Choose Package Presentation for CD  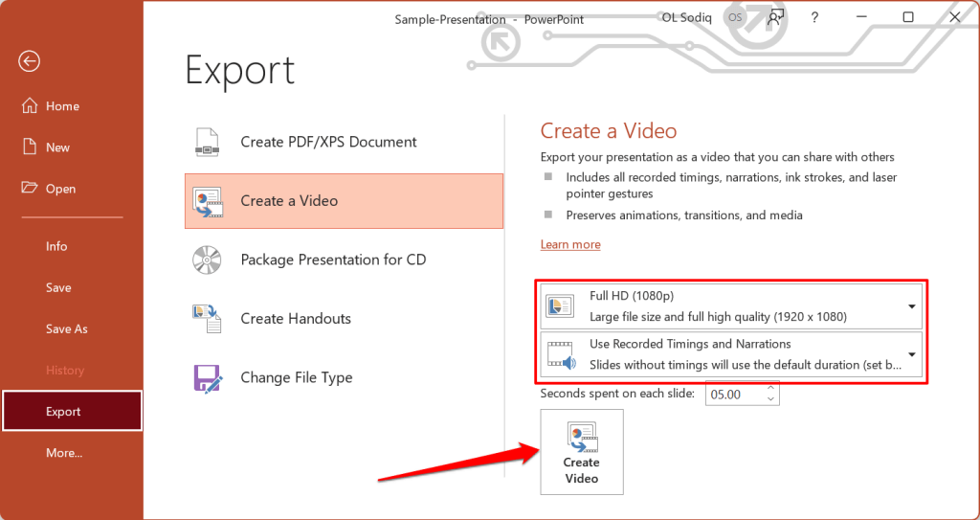[344, 260]
